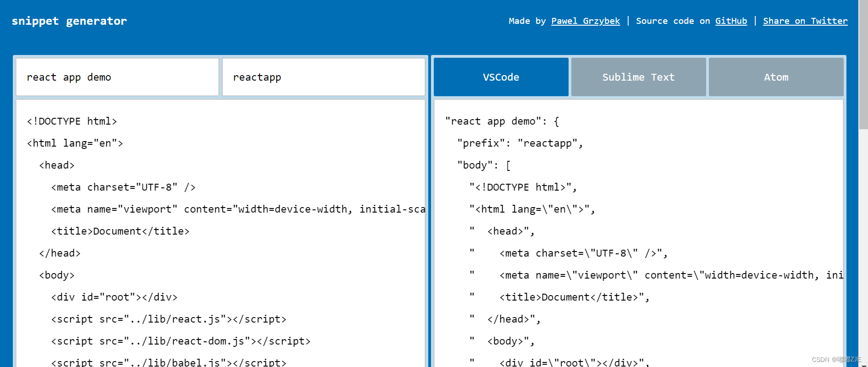Viewport: 868px width, 367px height.
Task: Click the '<meta charset="UTF-8" />' line in editor
Action: coord(123,187)
